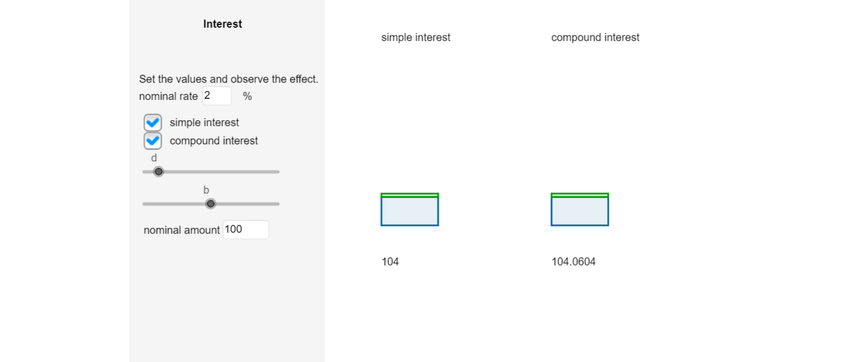Viewport: 868px width, 362px height.
Task: Click the green strip atop simple interest bar
Action: coord(410,195)
